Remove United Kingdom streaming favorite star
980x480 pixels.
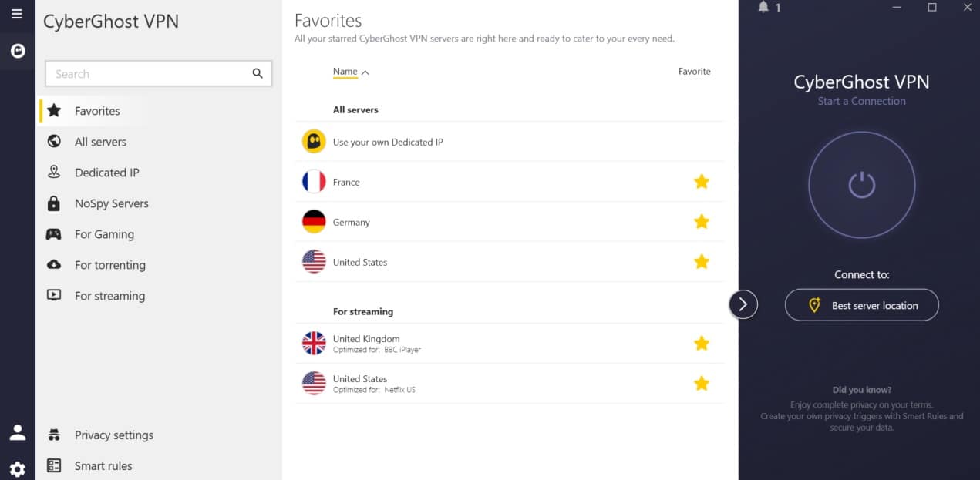click(701, 343)
